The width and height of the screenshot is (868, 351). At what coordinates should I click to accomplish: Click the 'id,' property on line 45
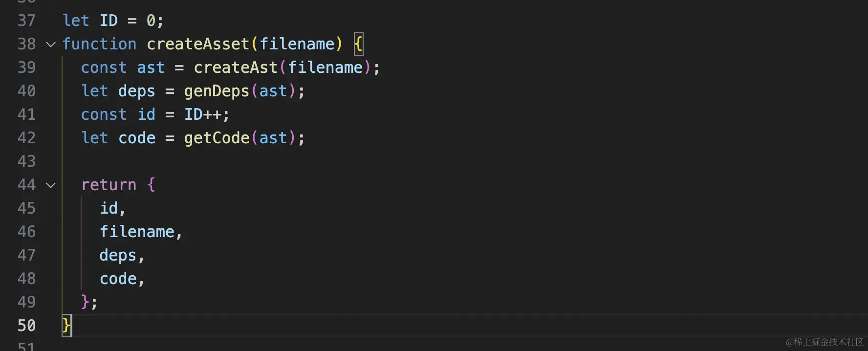pos(113,208)
